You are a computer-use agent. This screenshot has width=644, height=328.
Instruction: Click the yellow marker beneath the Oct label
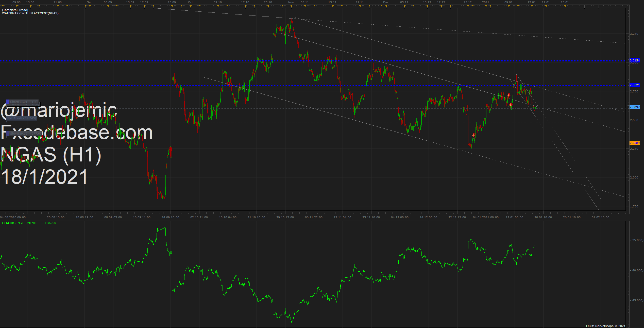pyautogui.click(x=190, y=6)
